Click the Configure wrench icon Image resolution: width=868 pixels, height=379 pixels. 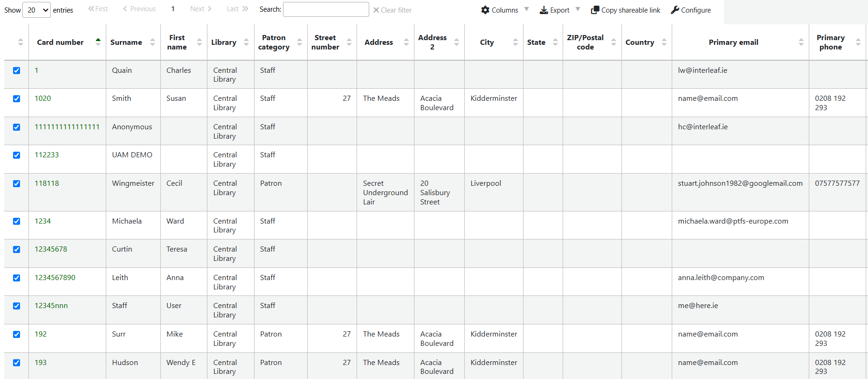pos(675,10)
